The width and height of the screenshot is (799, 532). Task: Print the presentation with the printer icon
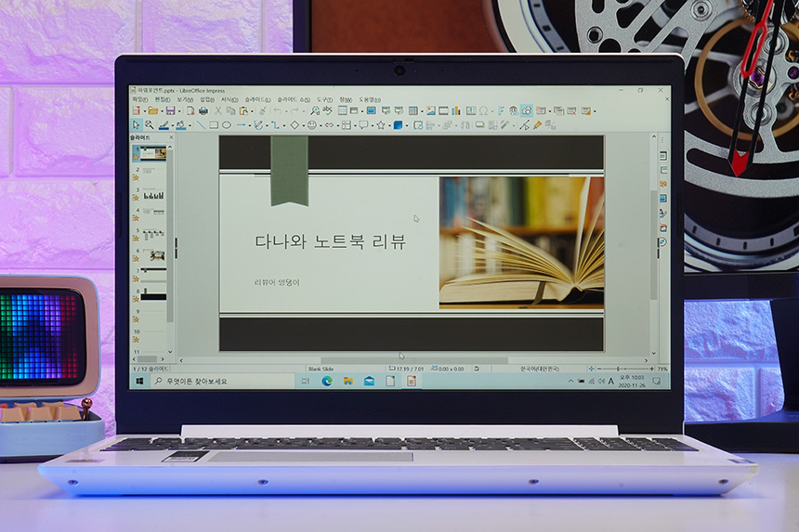pyautogui.click(x=203, y=111)
